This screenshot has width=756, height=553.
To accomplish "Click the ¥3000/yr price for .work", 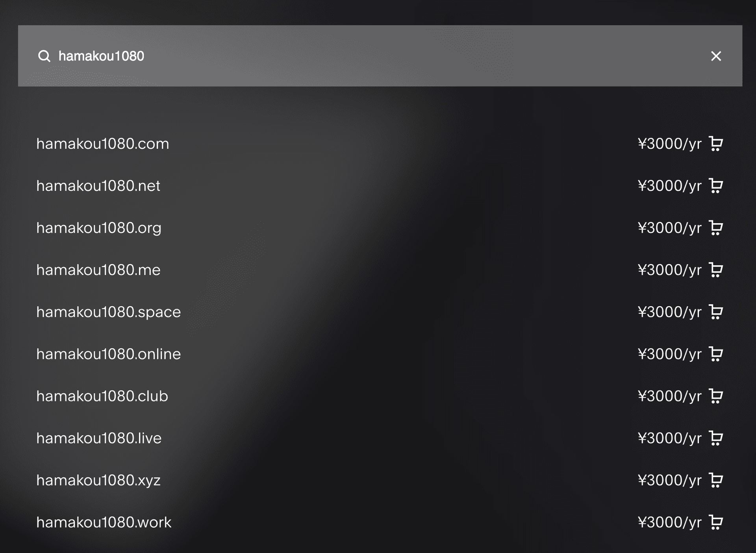I will coord(669,523).
